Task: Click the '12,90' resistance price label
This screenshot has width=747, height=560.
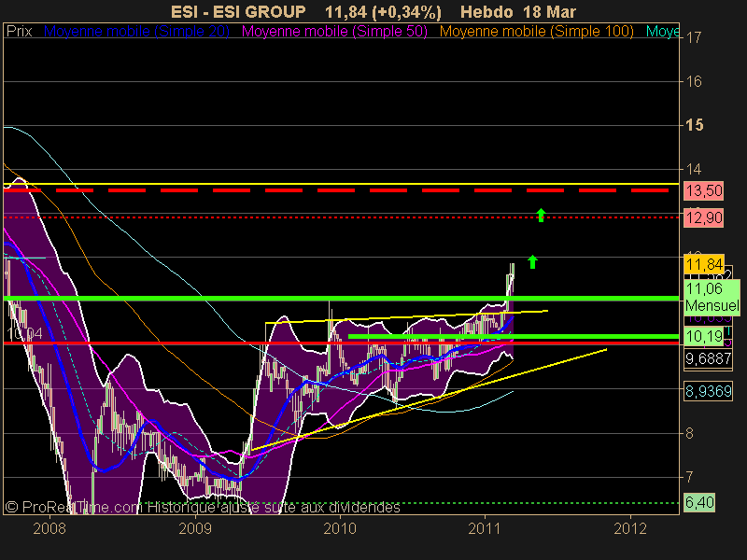Action: pyautogui.click(x=704, y=218)
